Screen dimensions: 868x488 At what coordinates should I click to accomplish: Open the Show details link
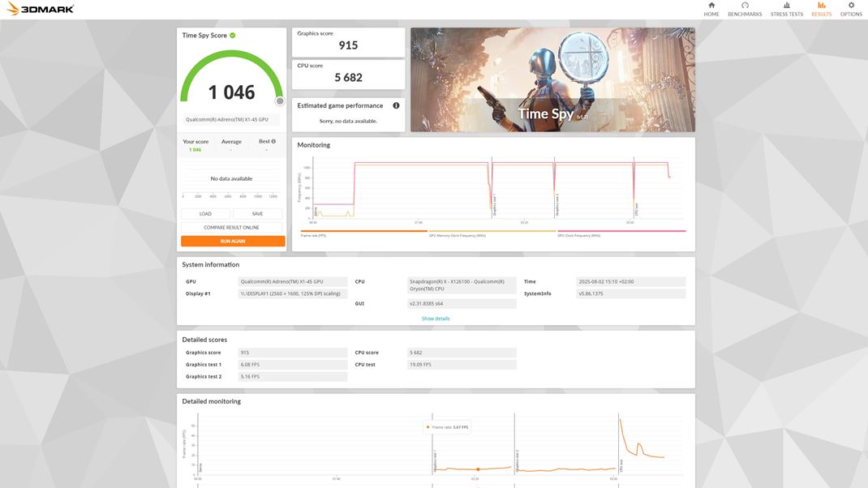[x=436, y=319]
